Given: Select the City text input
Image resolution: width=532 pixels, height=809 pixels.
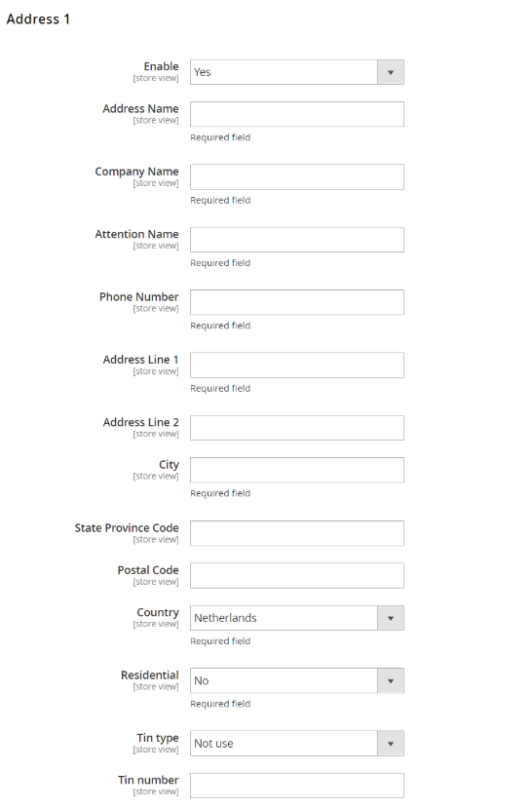Looking at the screenshot, I should point(297,470).
